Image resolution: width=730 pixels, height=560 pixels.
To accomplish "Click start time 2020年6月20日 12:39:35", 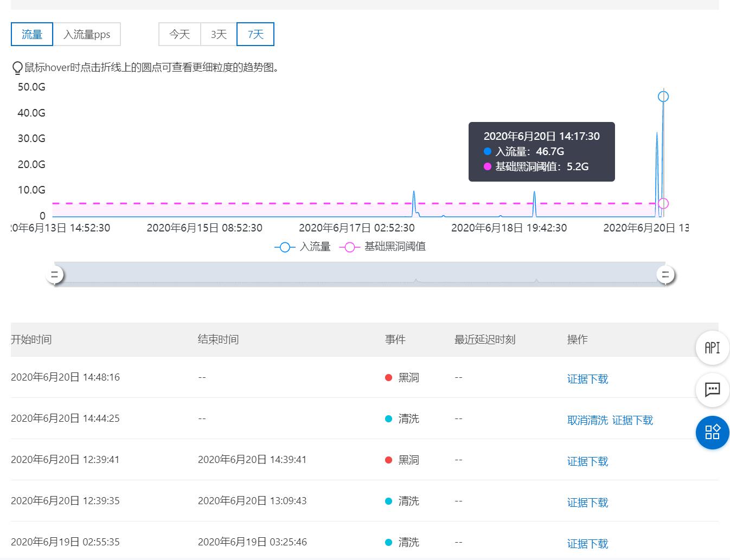I will click(x=65, y=501).
